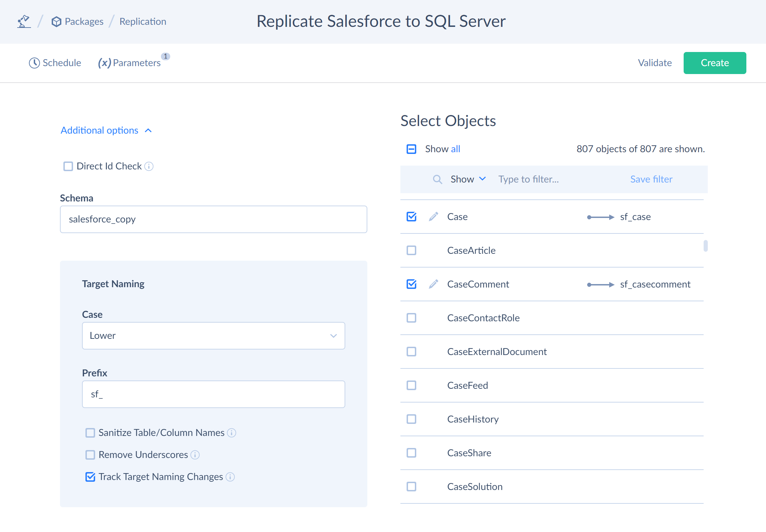The image size is (766, 532).
Task: Open the Case dropdown in Target Naming
Action: tap(213, 335)
